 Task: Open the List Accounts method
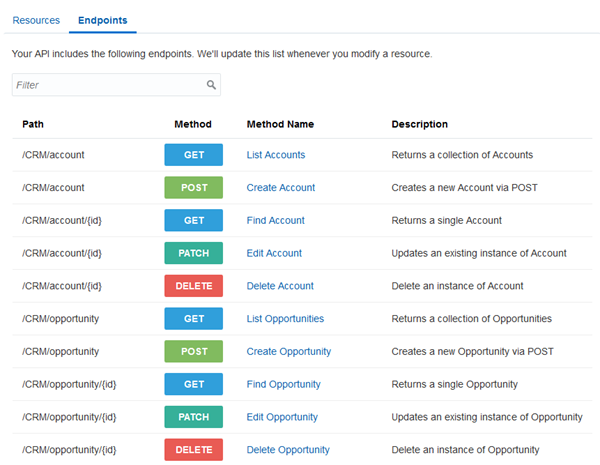276,155
